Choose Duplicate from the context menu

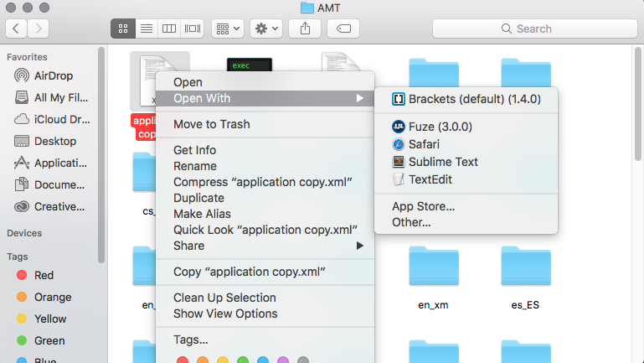click(265, 198)
